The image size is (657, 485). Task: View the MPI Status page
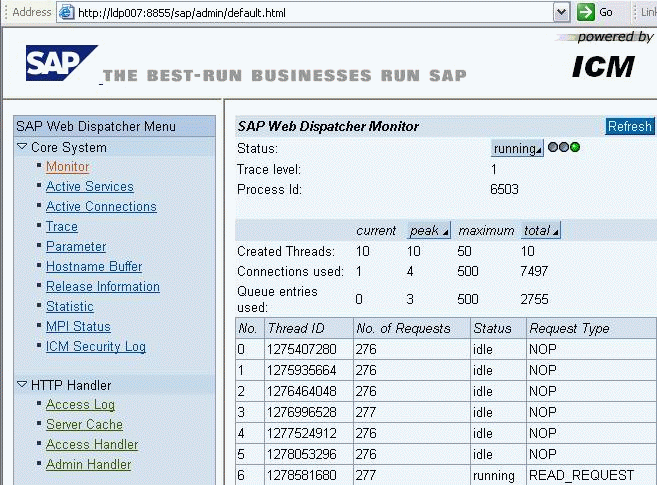click(x=78, y=327)
